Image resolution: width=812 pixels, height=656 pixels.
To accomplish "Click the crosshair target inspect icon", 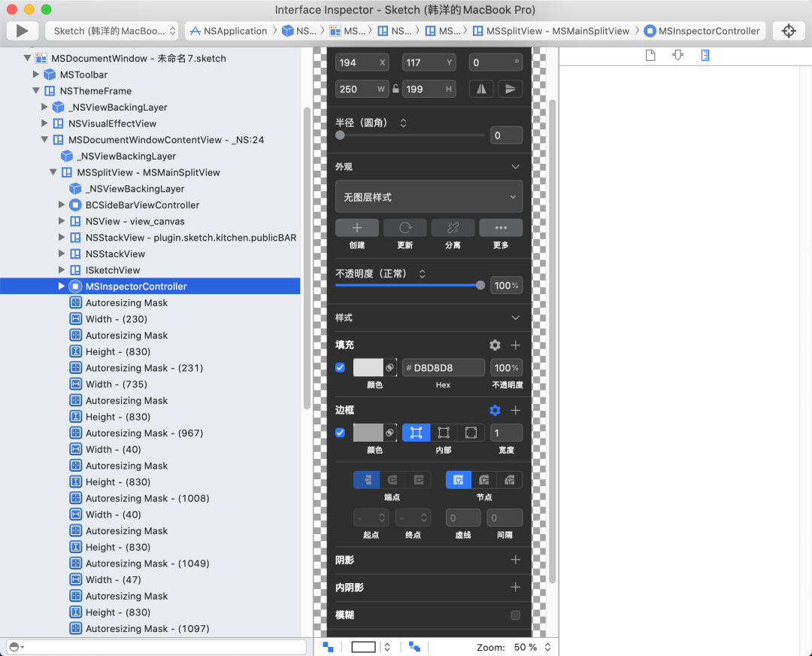I will point(788,31).
